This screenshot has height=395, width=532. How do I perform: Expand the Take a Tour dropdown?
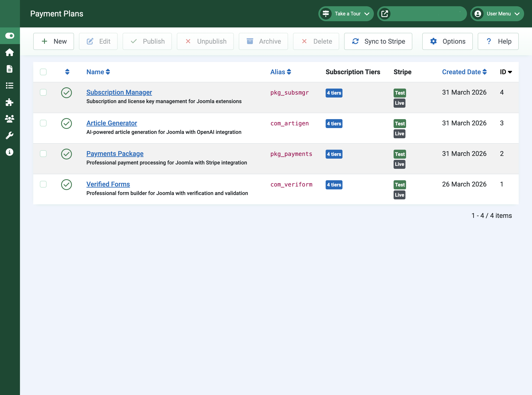click(346, 14)
